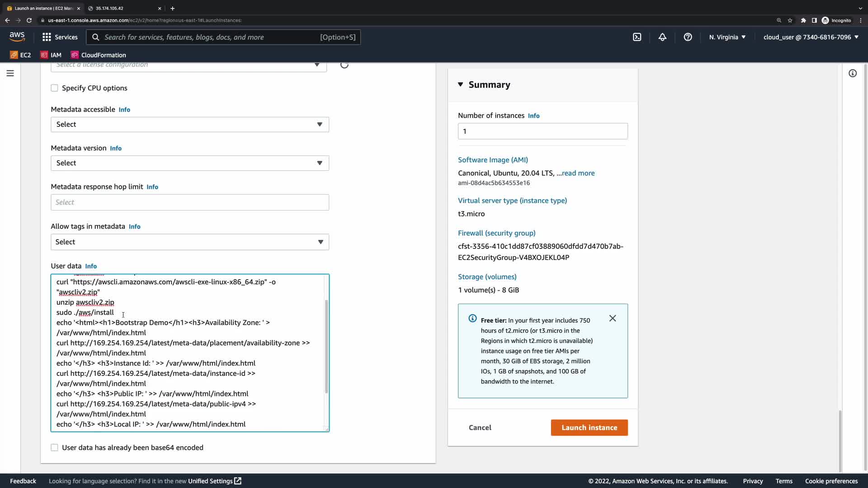Click the Launch instance button
This screenshot has width=868, height=488.
click(589, 427)
